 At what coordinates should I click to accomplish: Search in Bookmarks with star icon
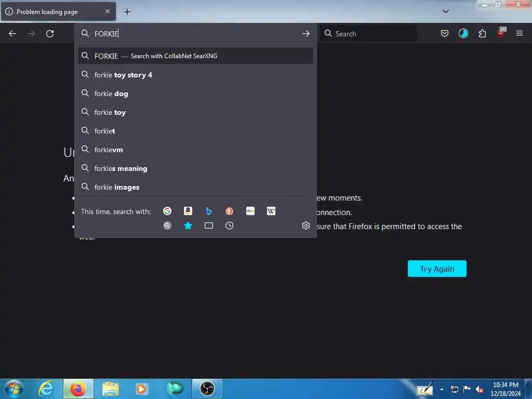[x=188, y=225]
